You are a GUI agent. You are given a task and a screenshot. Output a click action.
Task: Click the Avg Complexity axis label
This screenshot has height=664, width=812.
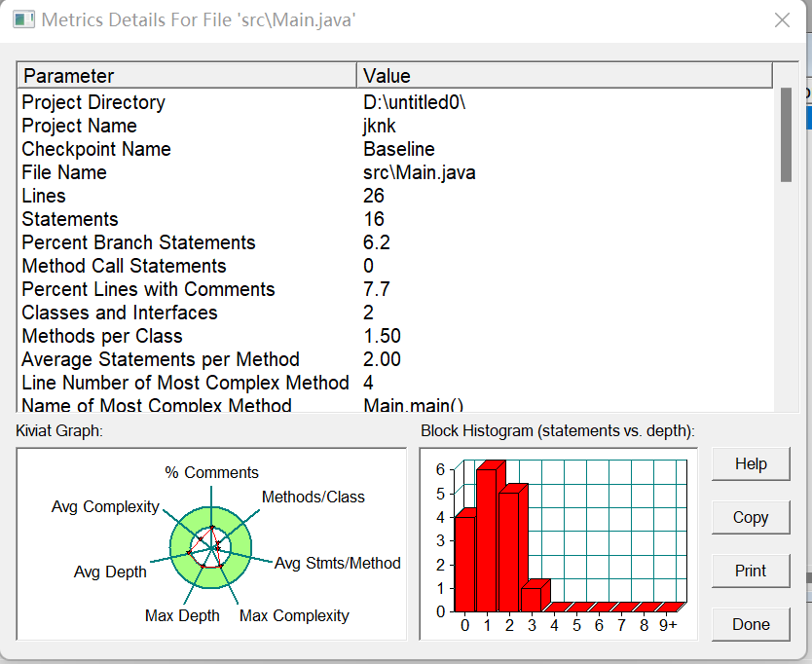tap(105, 506)
